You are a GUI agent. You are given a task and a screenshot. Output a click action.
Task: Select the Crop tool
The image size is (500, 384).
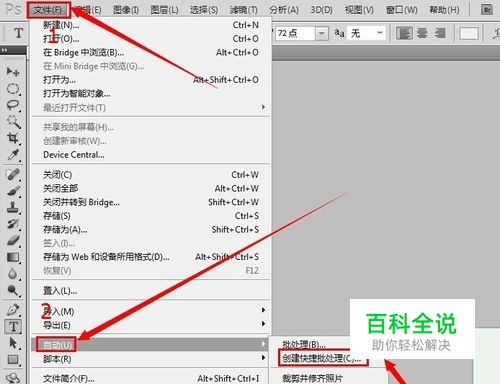(x=13, y=138)
